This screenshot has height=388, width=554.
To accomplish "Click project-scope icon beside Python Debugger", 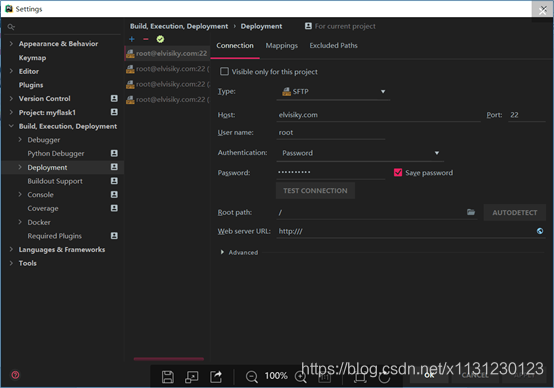I will click(114, 153).
